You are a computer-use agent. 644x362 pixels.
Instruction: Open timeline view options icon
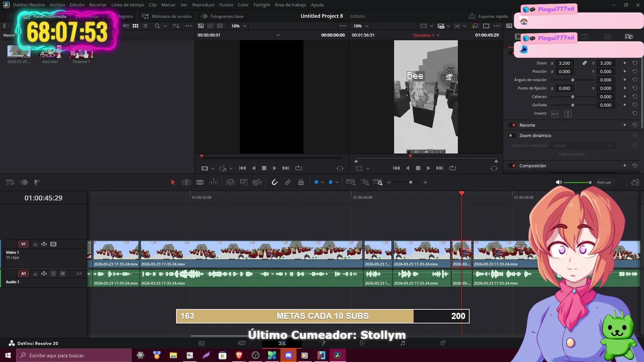tap(10, 183)
